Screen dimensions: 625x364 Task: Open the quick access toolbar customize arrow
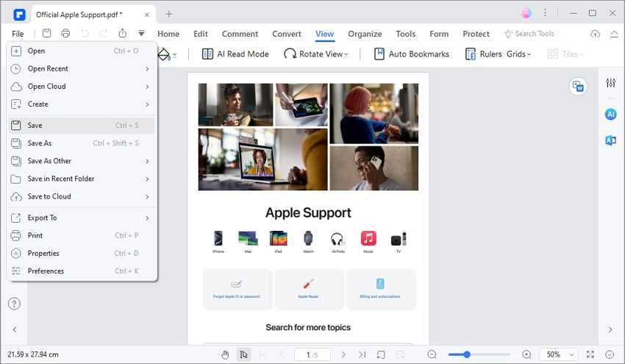[141, 34]
